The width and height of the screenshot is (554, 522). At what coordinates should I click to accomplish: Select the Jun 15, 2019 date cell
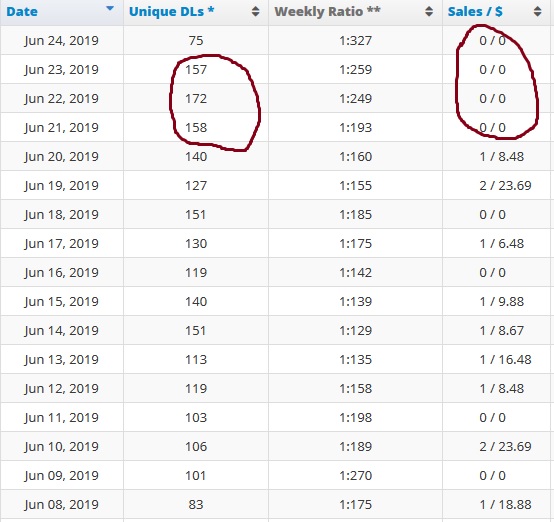click(x=61, y=301)
